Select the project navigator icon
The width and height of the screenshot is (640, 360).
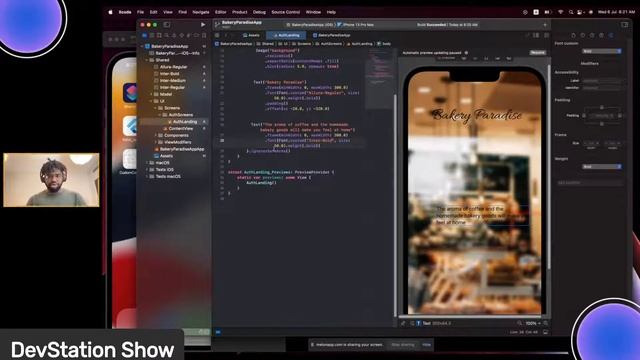[x=144, y=36]
